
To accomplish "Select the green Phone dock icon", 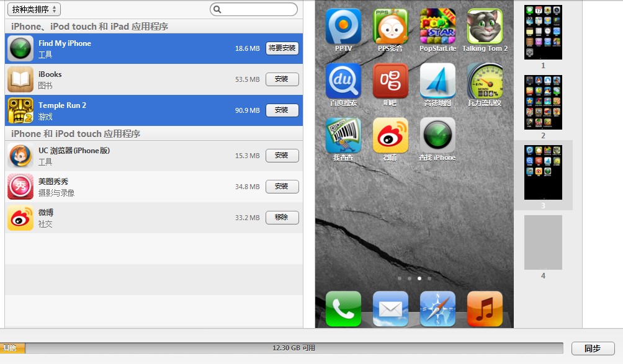I will pos(343,309).
